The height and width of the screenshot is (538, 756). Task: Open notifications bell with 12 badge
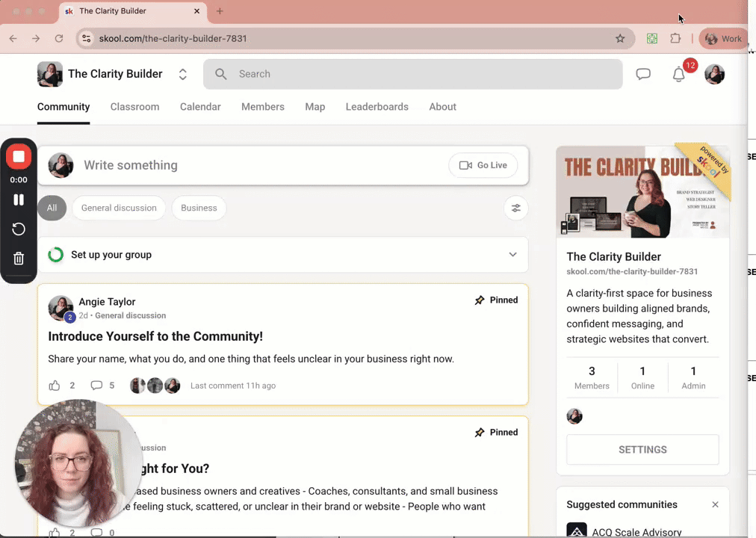(x=679, y=74)
